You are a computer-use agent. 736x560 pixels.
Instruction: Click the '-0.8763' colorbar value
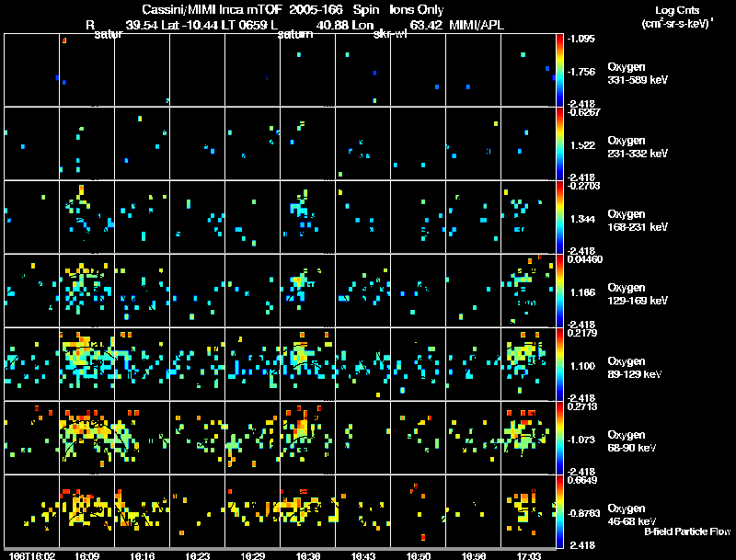(582, 514)
